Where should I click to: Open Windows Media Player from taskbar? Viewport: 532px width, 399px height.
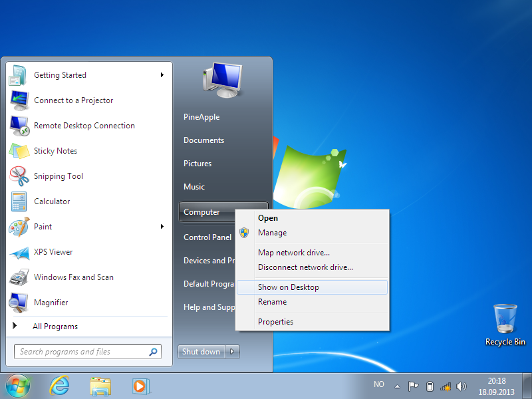141,386
